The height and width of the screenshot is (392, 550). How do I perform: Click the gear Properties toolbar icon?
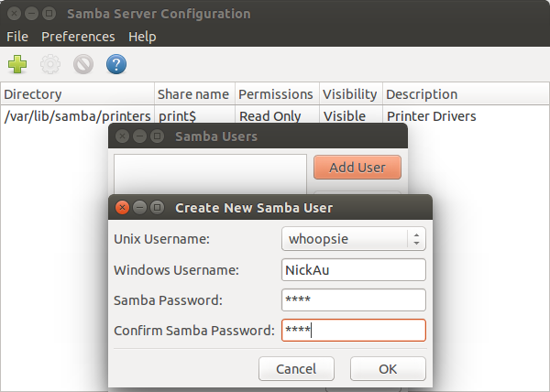click(x=50, y=64)
